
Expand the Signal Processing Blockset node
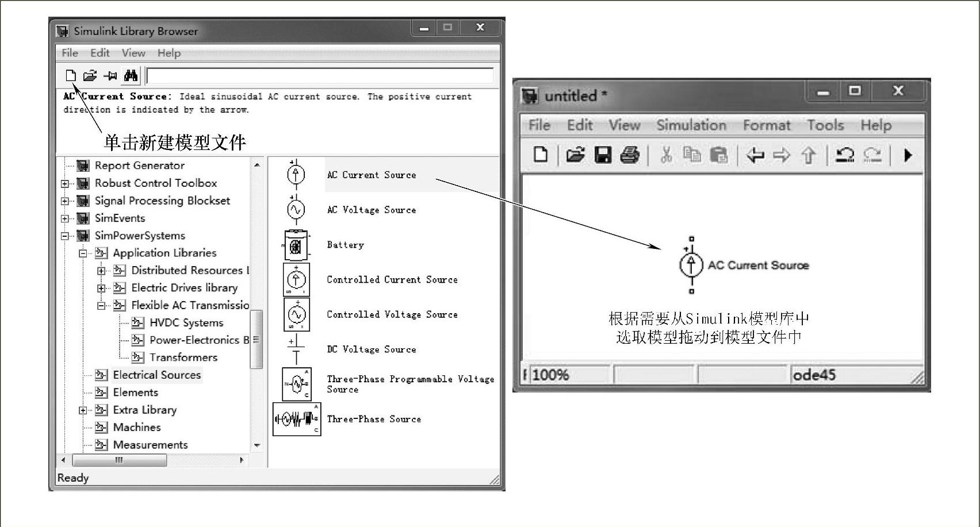(65, 201)
